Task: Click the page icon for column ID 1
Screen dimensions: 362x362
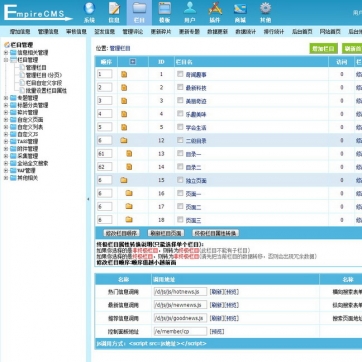Action: (x=124, y=74)
